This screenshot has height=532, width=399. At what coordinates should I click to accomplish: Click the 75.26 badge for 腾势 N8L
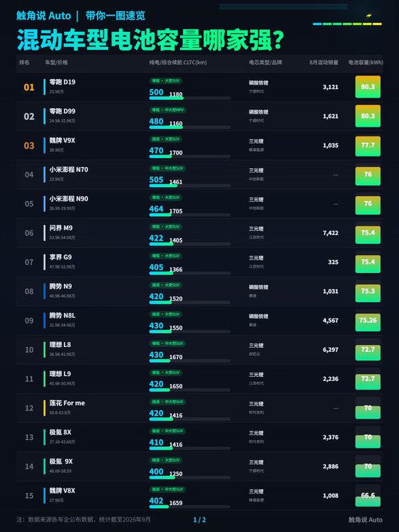coord(368,320)
